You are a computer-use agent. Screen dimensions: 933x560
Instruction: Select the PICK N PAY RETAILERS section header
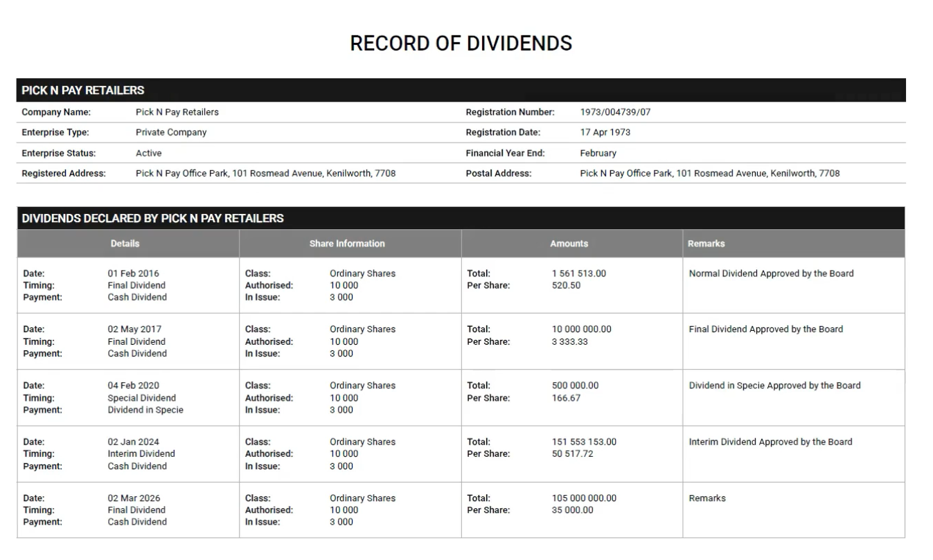[461, 90]
